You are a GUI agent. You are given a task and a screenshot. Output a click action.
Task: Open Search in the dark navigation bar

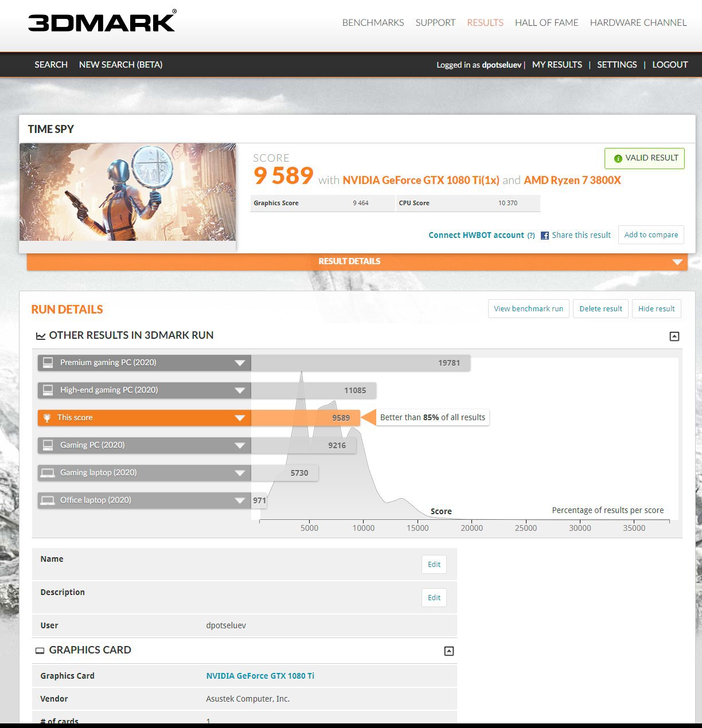[x=51, y=65]
